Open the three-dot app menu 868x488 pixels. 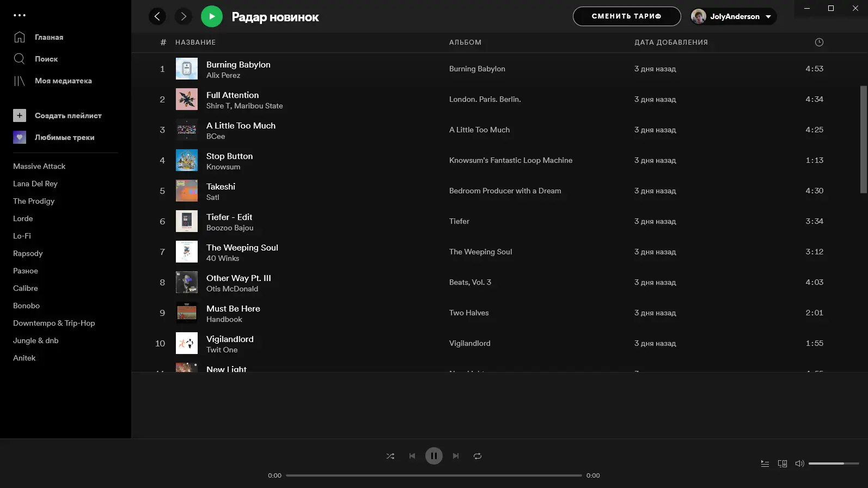20,15
